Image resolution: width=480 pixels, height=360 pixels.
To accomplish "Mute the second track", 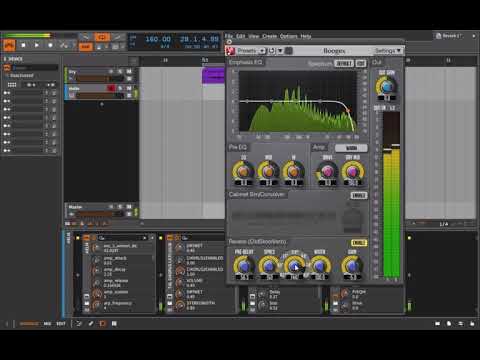I will point(129,88).
